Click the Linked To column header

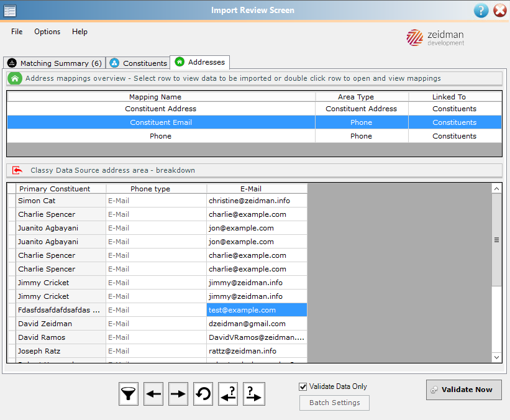pyautogui.click(x=455, y=97)
